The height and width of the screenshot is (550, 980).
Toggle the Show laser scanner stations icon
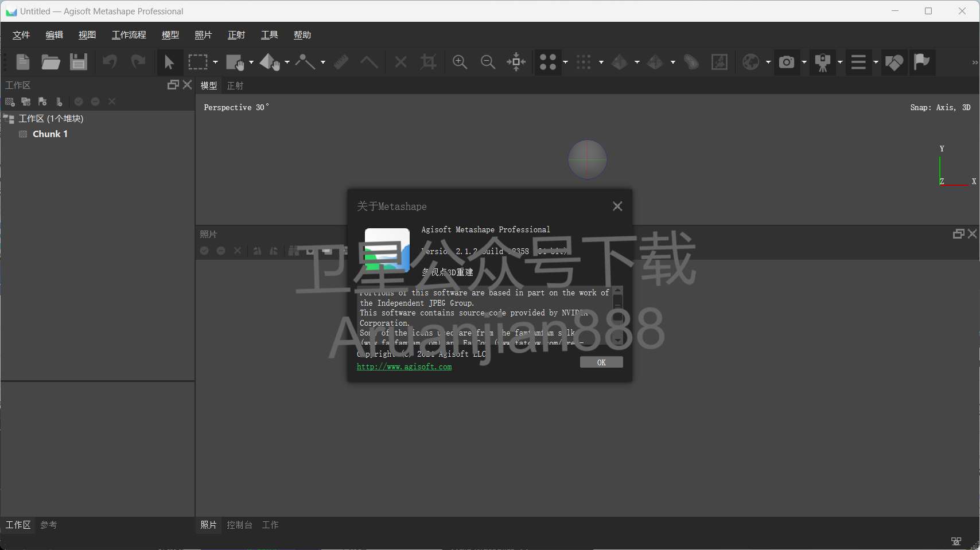(823, 62)
